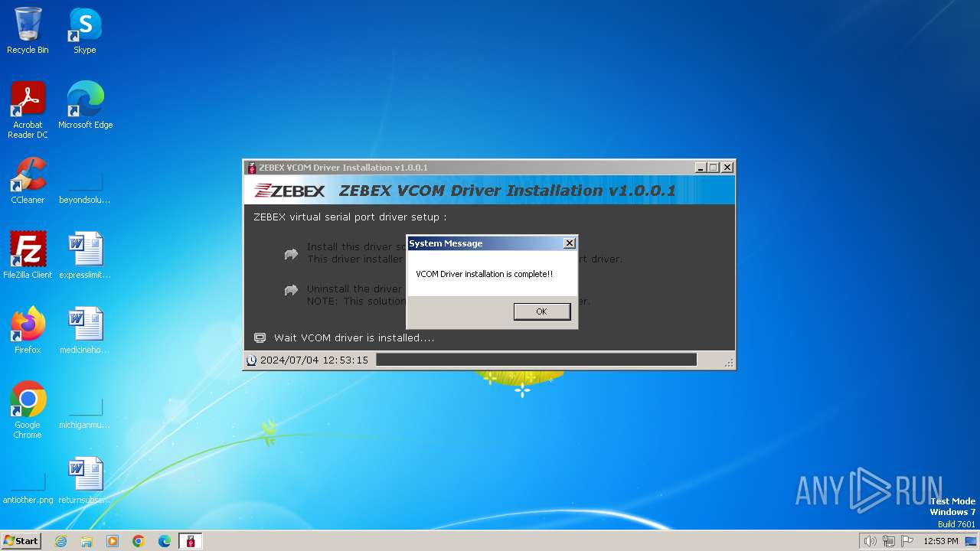Click the Uninstall driver arrow icon
Screen dimensions: 980x551
click(x=291, y=290)
